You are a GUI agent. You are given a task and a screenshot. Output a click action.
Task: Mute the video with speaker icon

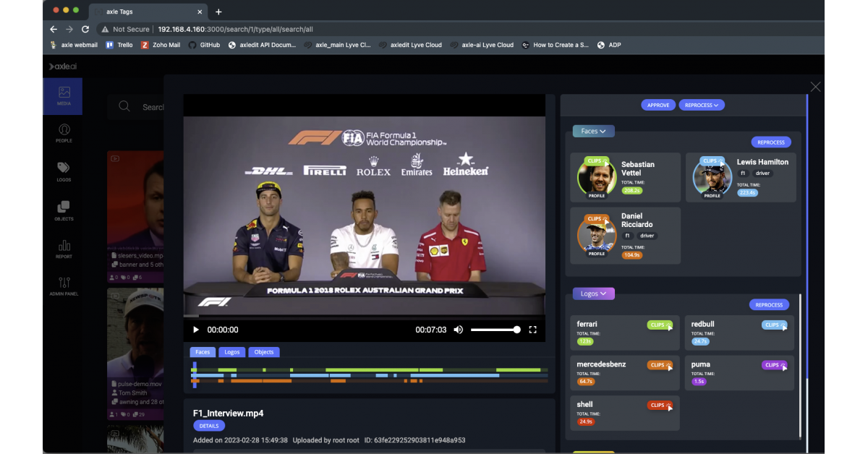click(x=459, y=330)
